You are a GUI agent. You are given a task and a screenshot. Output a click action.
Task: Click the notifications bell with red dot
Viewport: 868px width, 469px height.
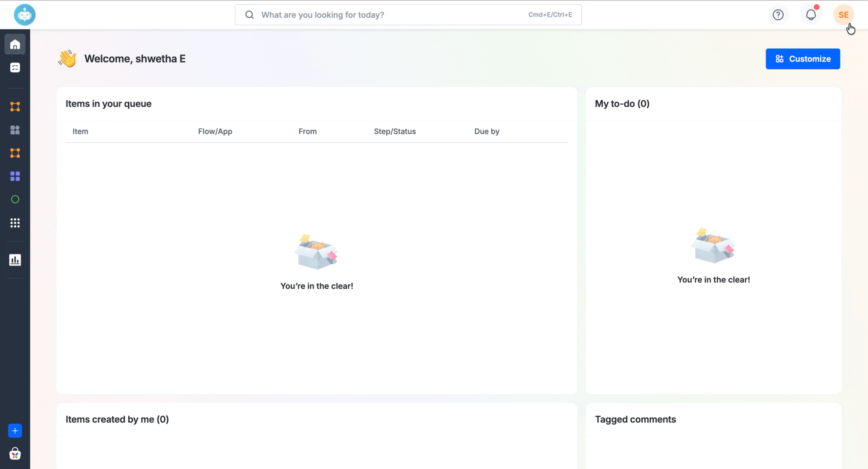811,14
